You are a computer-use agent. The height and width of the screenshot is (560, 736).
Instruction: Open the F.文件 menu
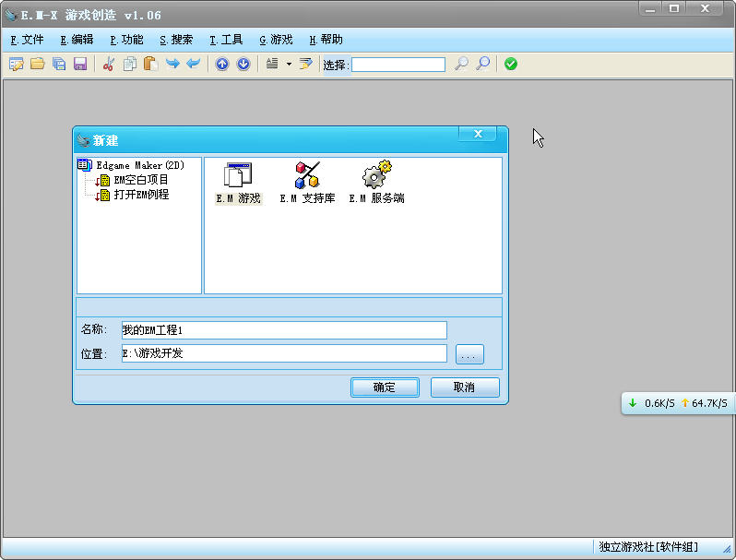tap(28, 40)
